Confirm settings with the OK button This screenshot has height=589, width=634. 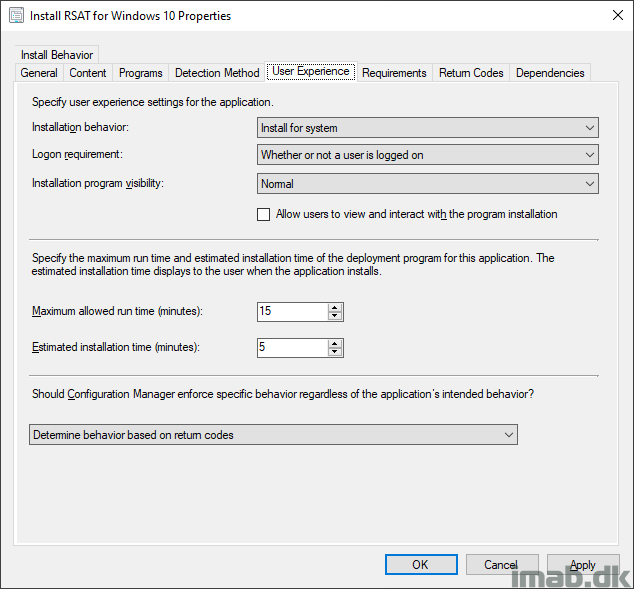421,564
